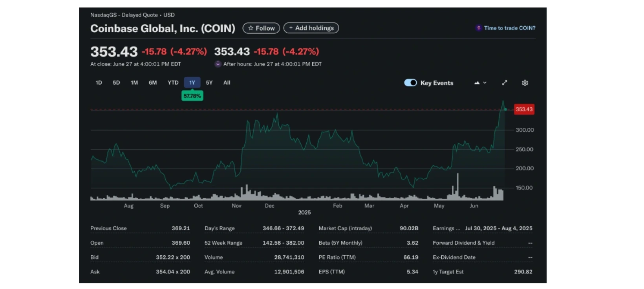Select the 6M chart range
The height and width of the screenshot is (289, 644).
[153, 83]
